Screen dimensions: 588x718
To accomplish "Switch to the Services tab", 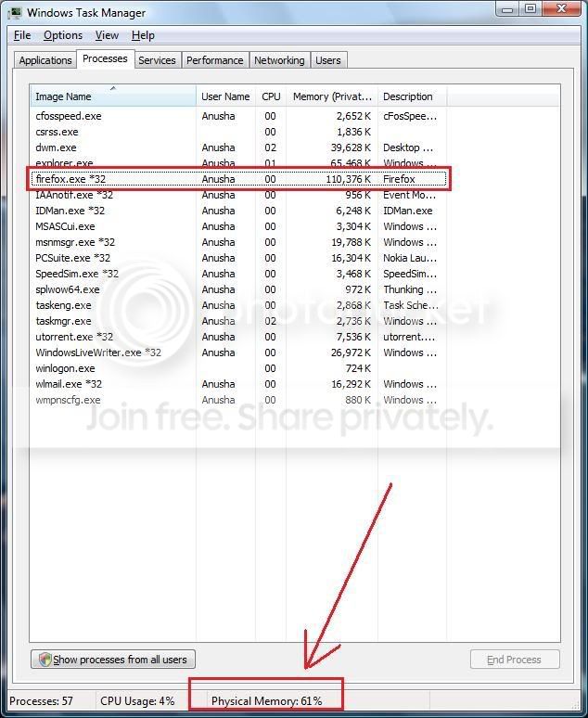I will click(157, 60).
